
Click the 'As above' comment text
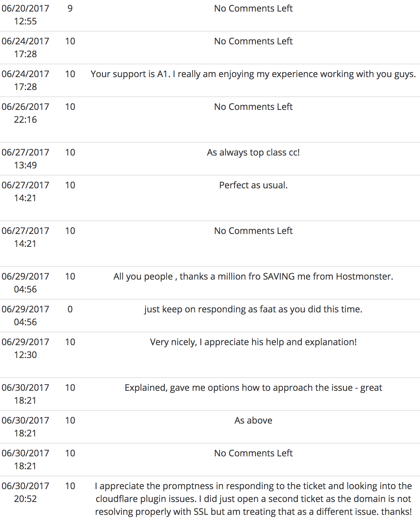253,420
